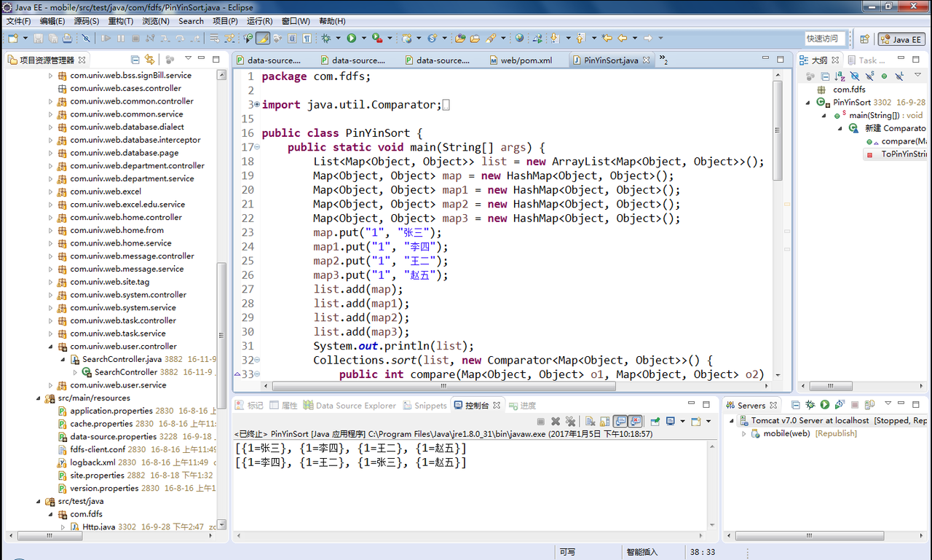Collapse com.univ.web.user.controller package
The image size is (932, 560).
tap(51, 347)
